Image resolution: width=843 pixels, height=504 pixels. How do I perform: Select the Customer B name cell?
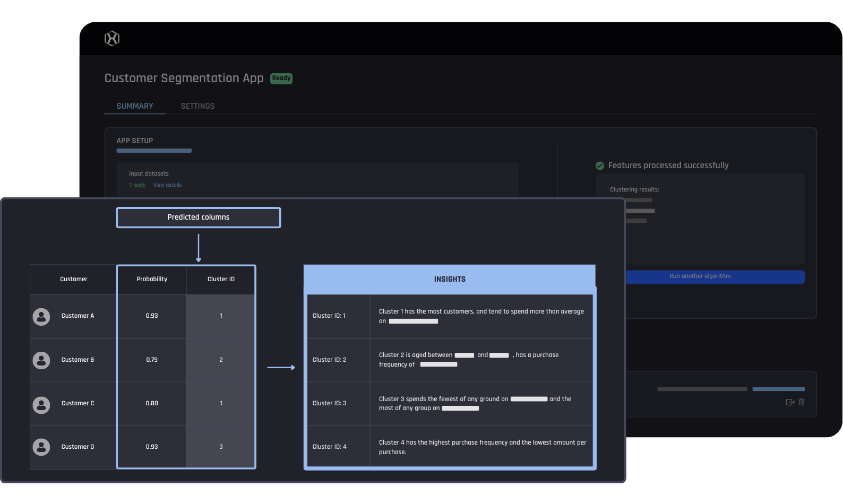click(78, 360)
